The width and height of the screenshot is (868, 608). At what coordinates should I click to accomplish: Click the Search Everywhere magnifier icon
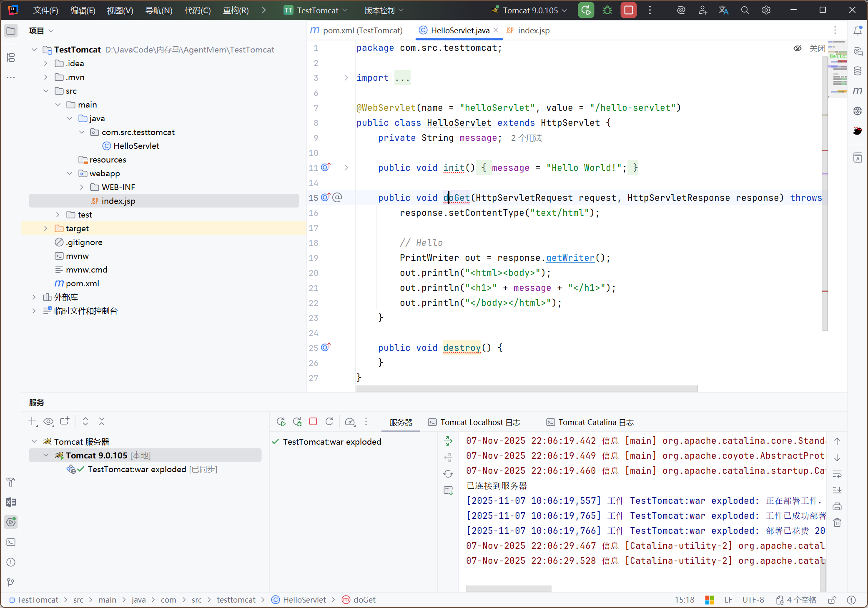click(745, 10)
